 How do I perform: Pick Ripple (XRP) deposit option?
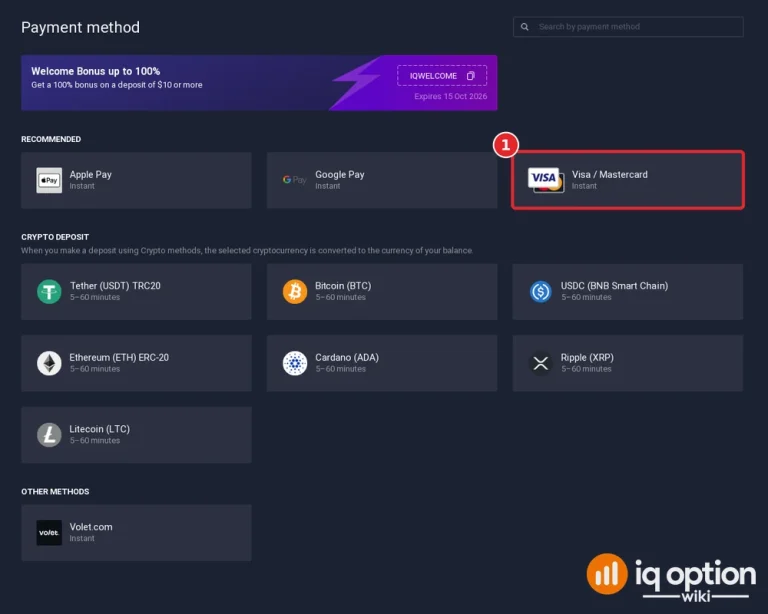[x=628, y=363]
